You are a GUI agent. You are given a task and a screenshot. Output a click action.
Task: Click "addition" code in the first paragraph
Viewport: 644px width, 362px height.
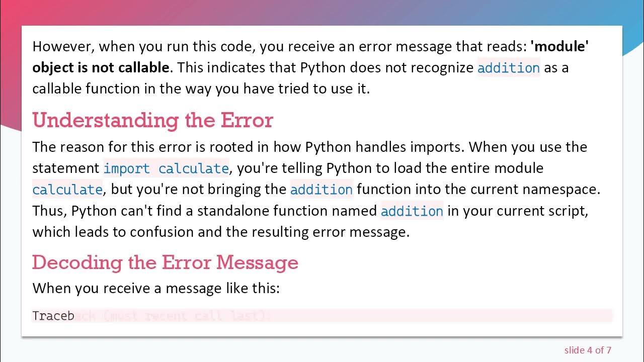point(508,68)
